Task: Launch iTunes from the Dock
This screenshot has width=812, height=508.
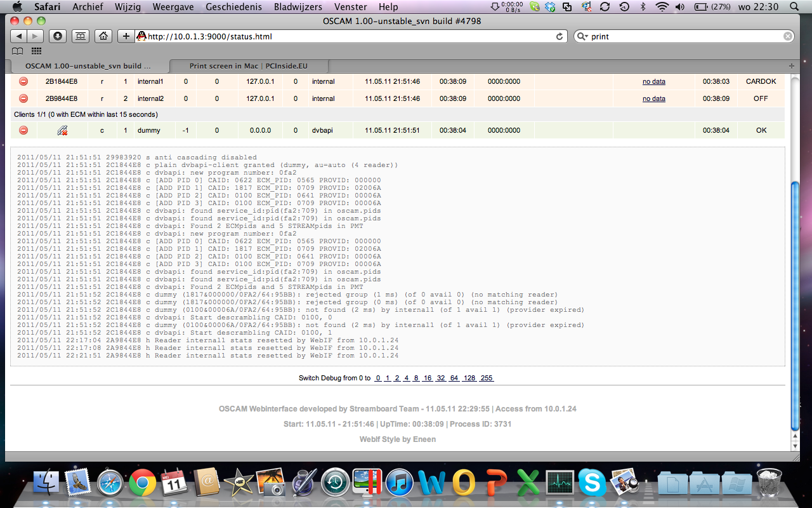Action: [400, 483]
